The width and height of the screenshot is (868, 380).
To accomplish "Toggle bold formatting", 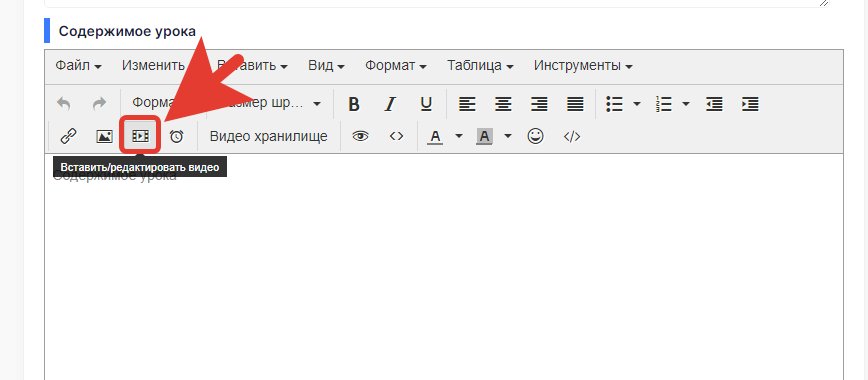I will click(354, 104).
